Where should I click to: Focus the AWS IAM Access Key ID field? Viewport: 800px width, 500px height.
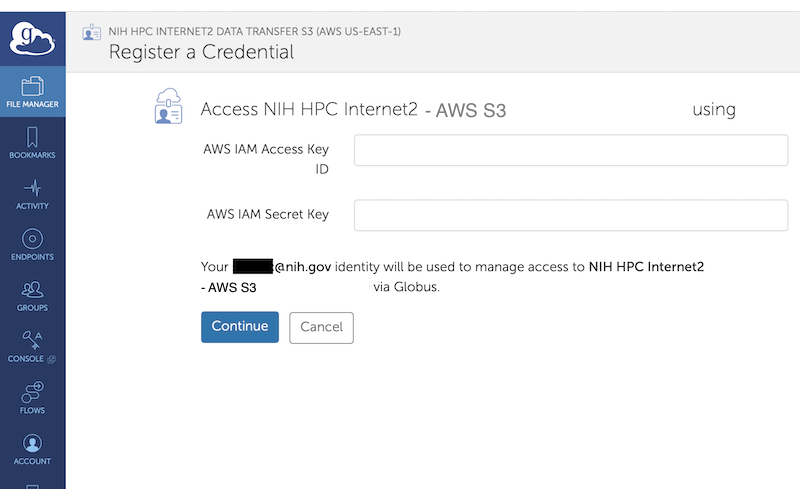(570, 151)
